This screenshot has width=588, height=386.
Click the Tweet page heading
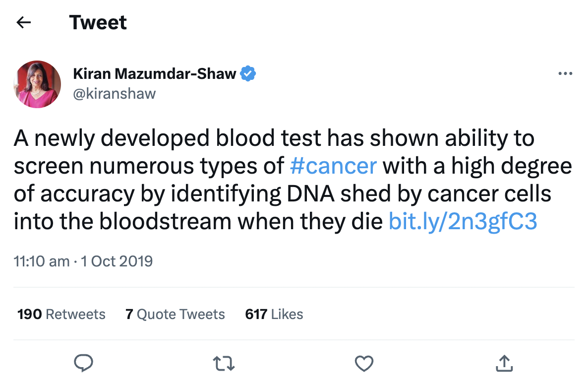[98, 22]
